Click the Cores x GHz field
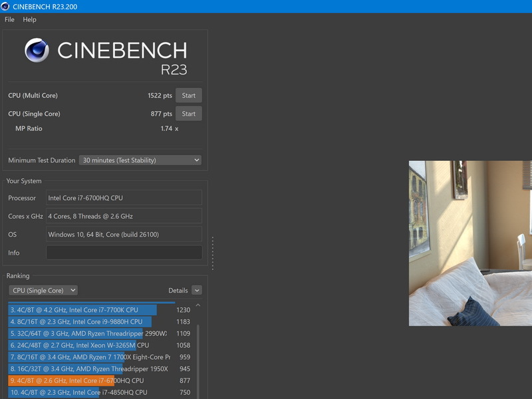The height and width of the screenshot is (399, 532). pos(124,216)
